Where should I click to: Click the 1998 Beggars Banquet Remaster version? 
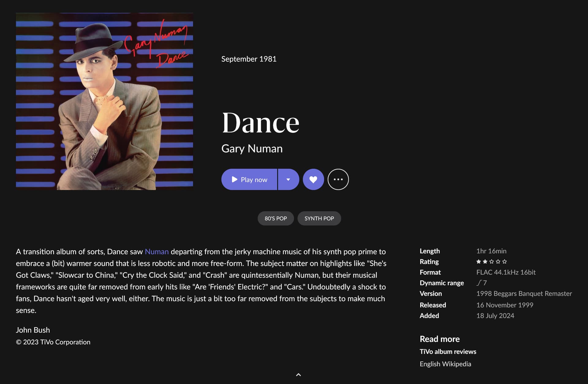click(x=524, y=294)
